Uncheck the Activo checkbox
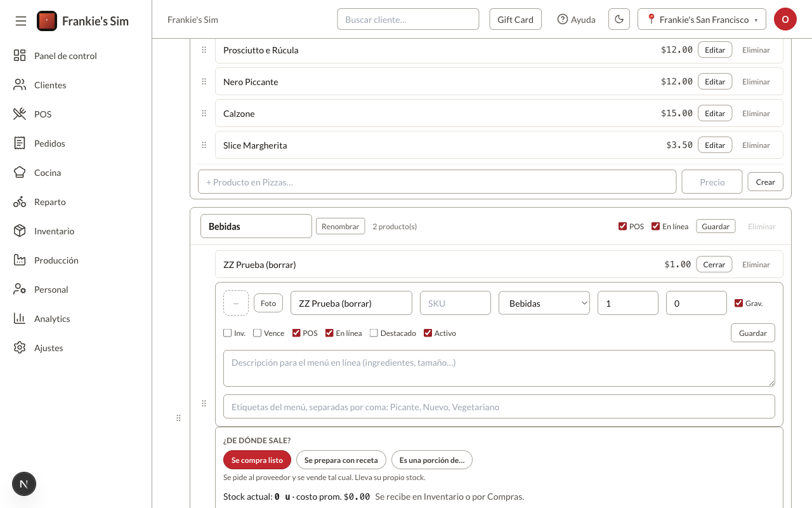This screenshot has height=508, width=812. point(428,333)
